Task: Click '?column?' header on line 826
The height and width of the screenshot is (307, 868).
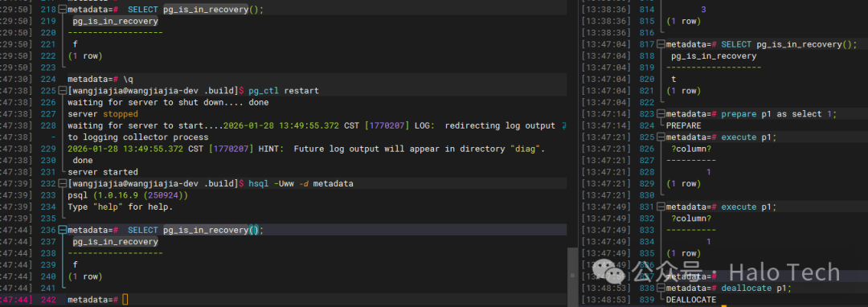Action: tap(691, 149)
